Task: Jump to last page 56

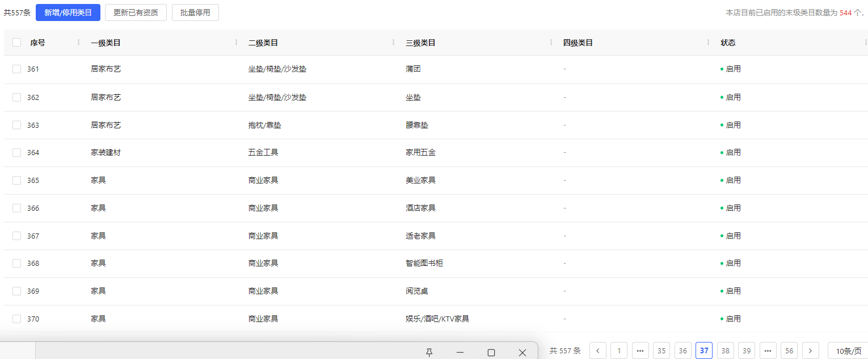Action: (789, 351)
